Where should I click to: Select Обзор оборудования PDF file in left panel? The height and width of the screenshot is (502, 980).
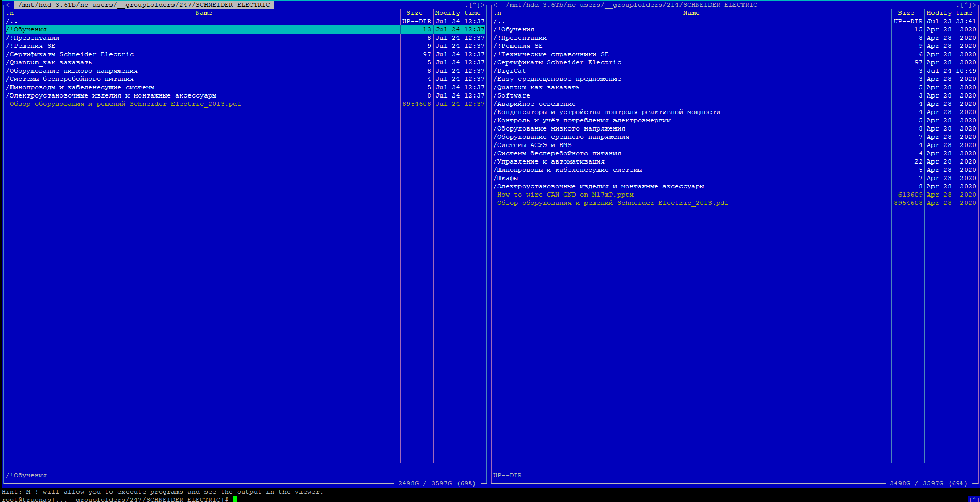(245, 104)
